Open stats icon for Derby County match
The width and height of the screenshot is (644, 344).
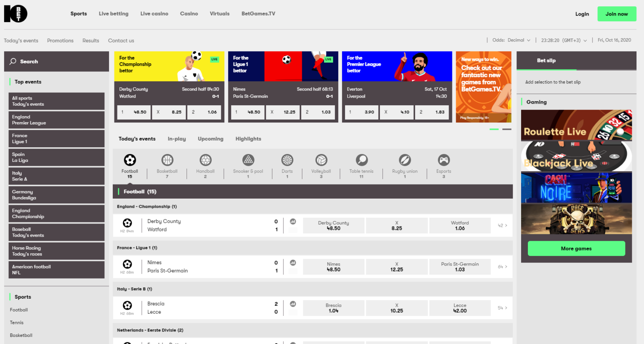point(293,222)
